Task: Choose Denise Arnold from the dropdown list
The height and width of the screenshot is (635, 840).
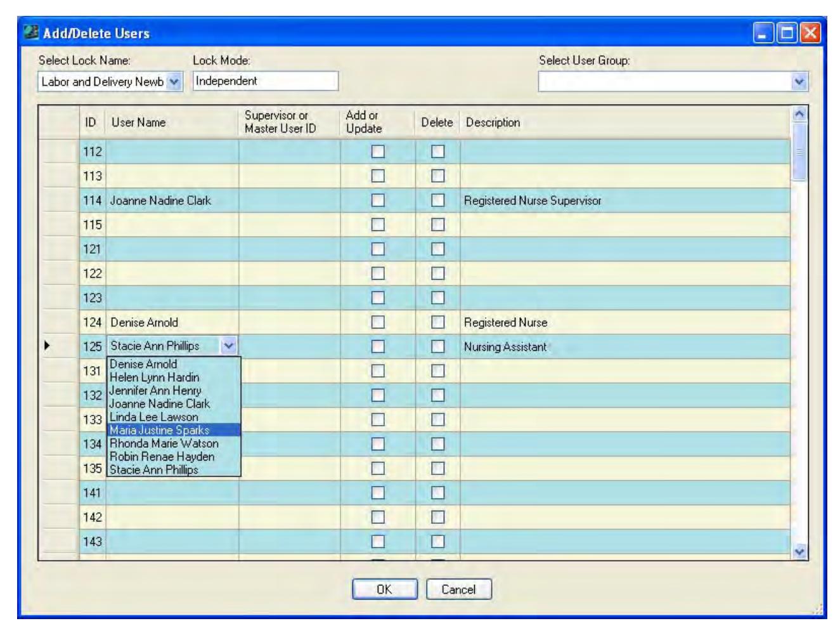Action: tap(173, 364)
